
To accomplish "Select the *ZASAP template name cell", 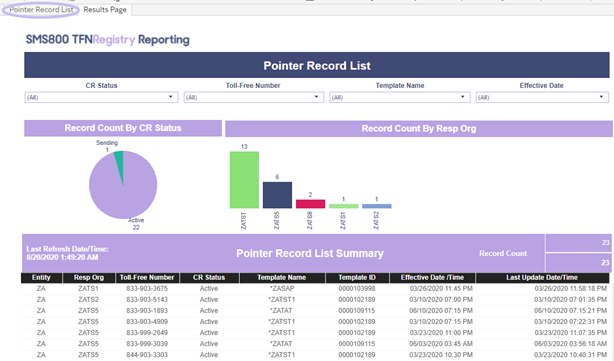I will tap(282, 289).
